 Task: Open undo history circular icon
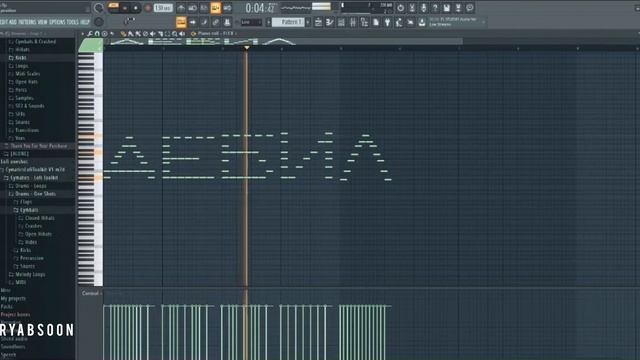[x=400, y=8]
